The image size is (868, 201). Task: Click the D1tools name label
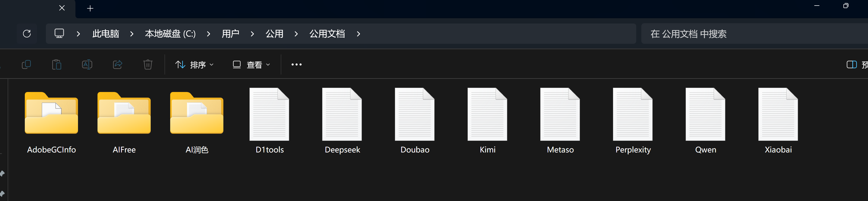(269, 150)
